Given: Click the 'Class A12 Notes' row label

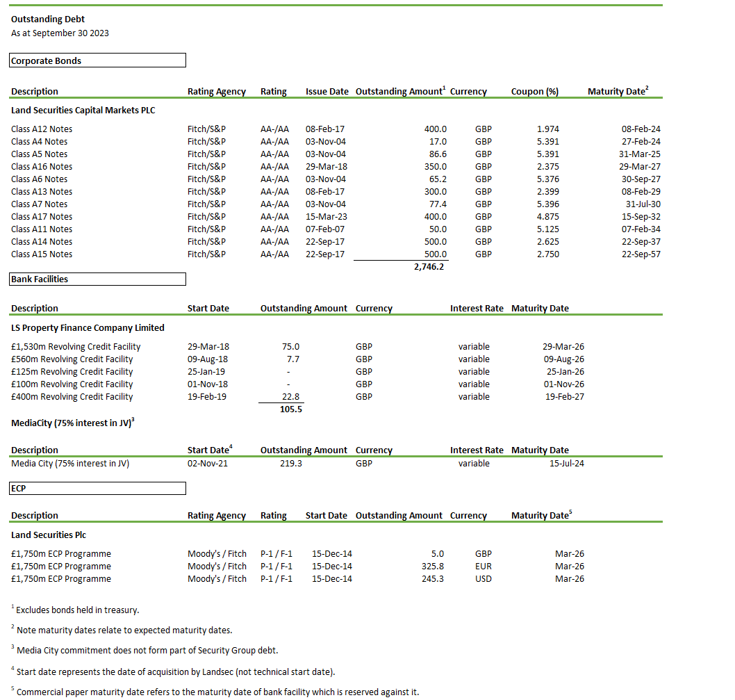Looking at the screenshot, I should (42, 129).
